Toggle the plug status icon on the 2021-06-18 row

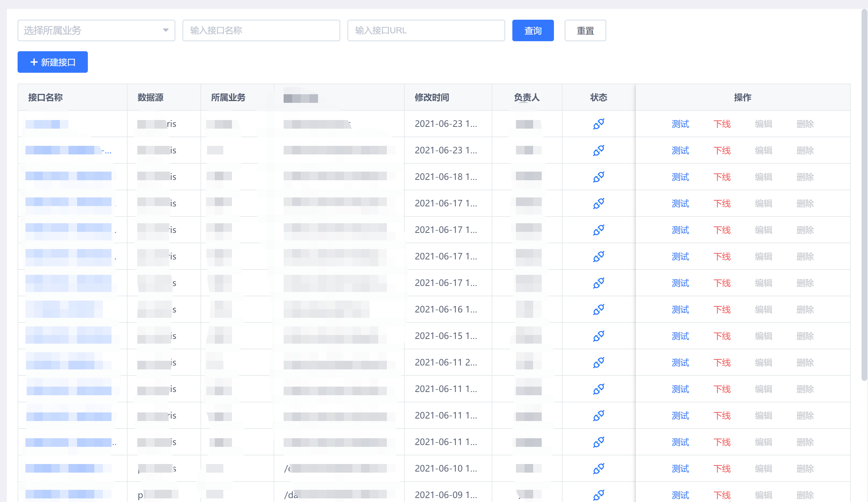click(x=598, y=177)
